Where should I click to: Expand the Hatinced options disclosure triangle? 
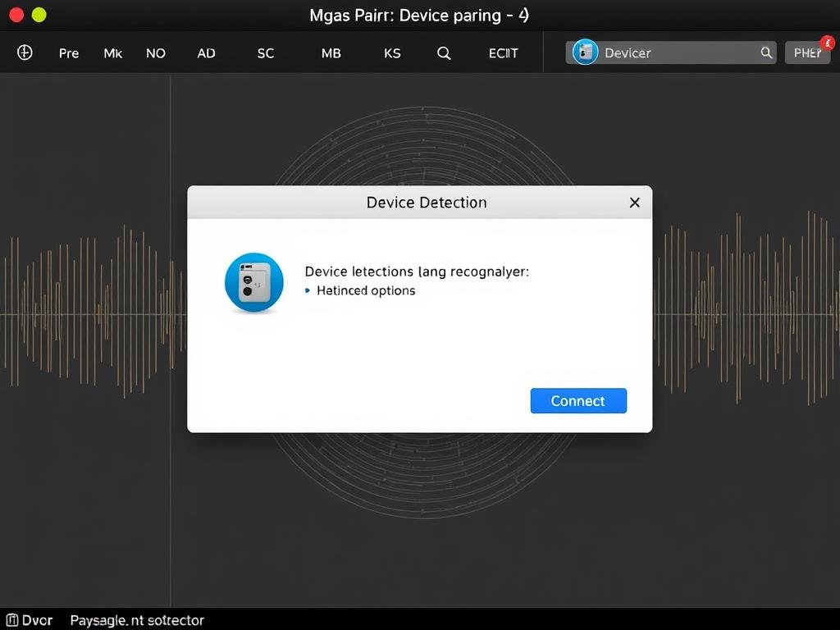(308, 291)
